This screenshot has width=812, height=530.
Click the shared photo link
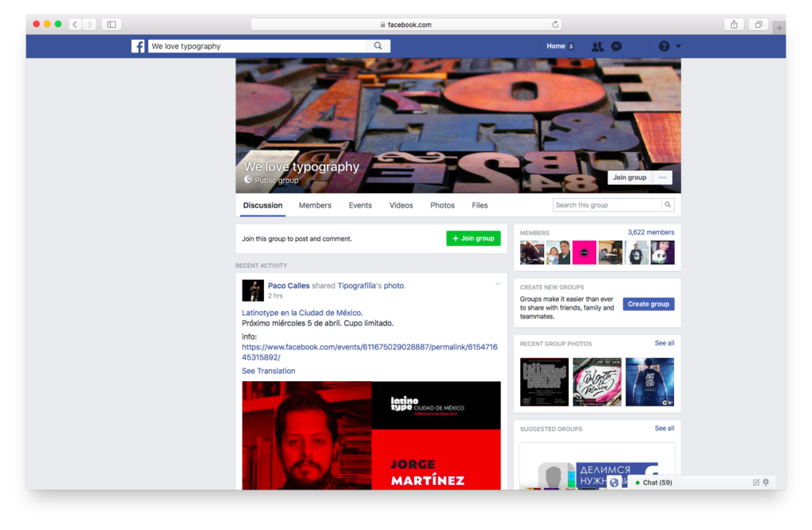point(393,286)
